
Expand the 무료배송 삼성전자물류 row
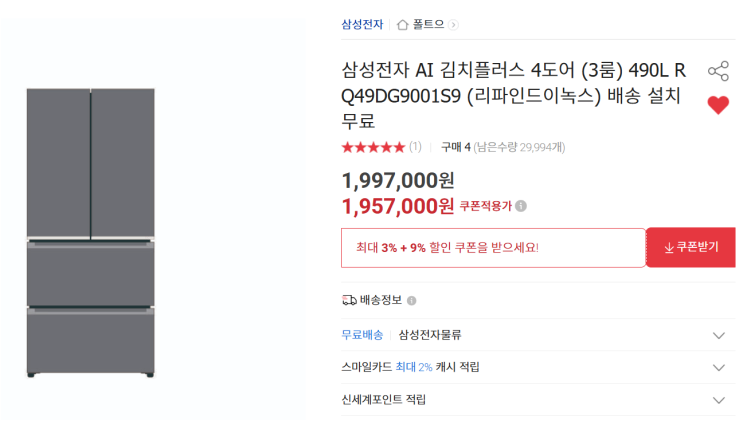718,336
